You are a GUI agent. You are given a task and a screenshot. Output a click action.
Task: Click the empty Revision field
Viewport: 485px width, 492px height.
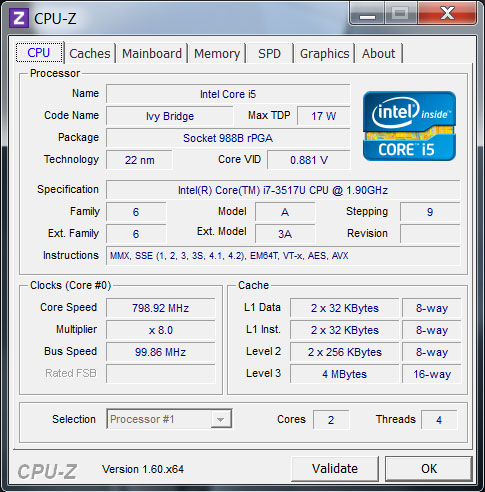pyautogui.click(x=430, y=234)
